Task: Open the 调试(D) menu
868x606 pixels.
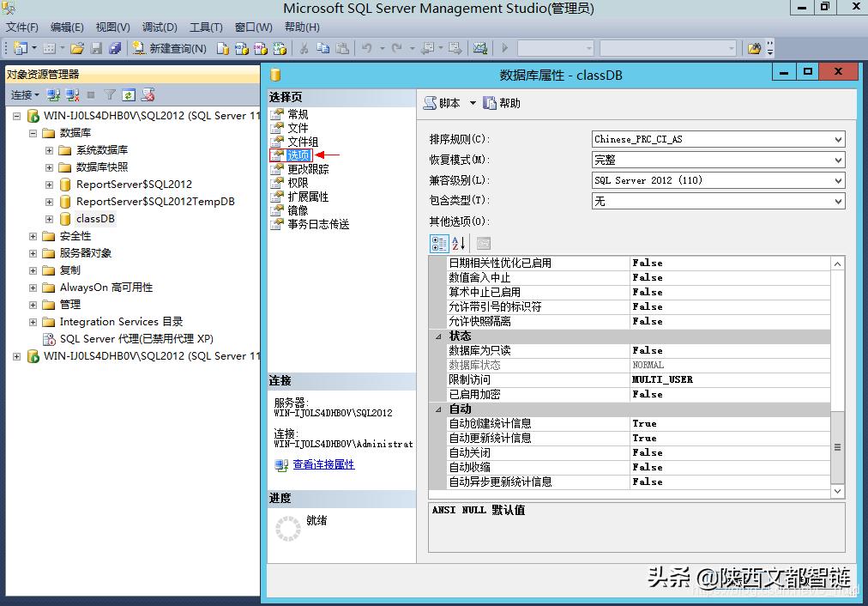Action: coord(160,27)
